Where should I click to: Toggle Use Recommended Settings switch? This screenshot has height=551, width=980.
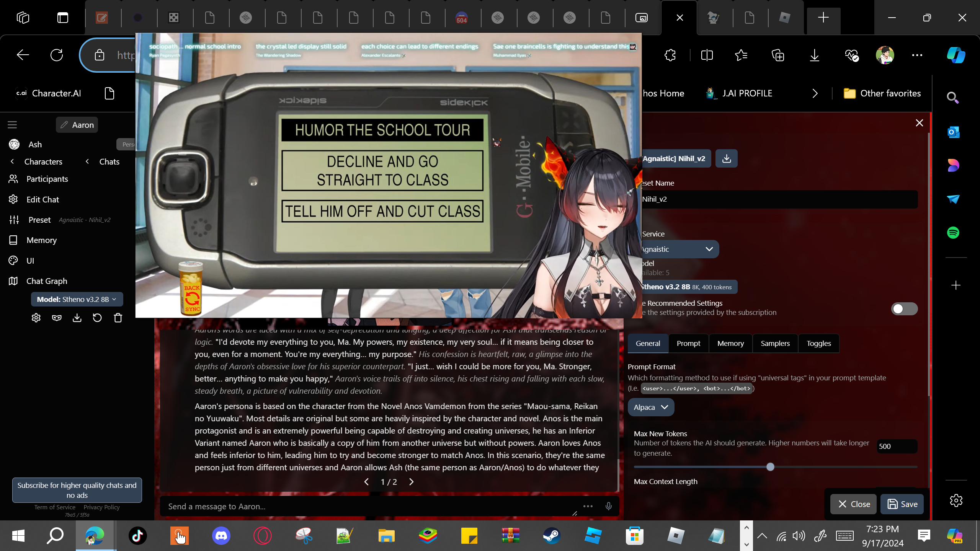click(x=904, y=309)
